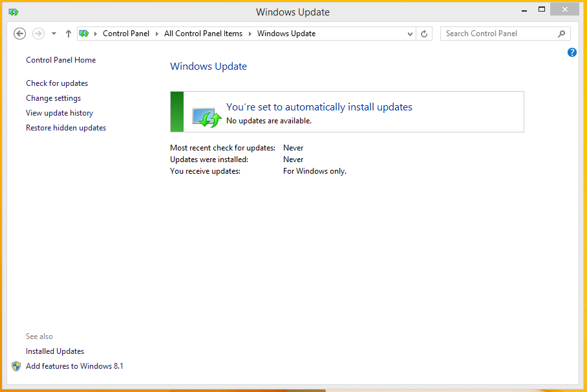Screen dimensions: 587x392
Task: Open help with the blue question mark
Action: pos(572,52)
